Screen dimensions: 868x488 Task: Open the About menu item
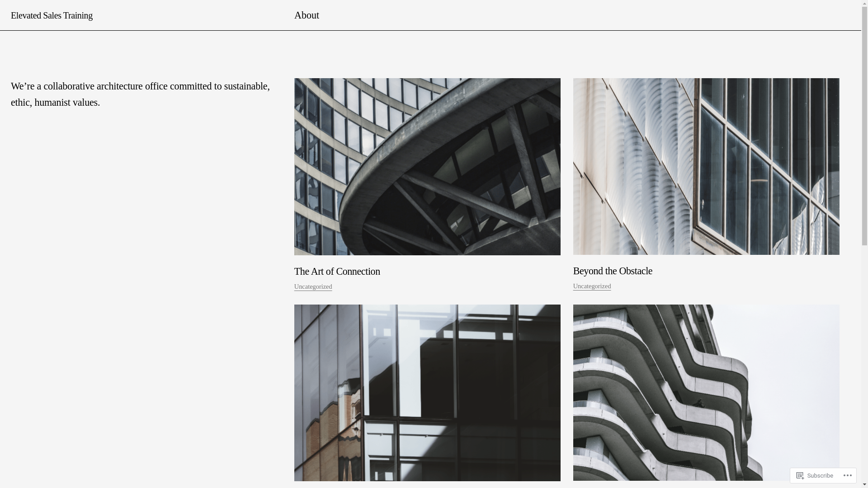[x=307, y=15]
